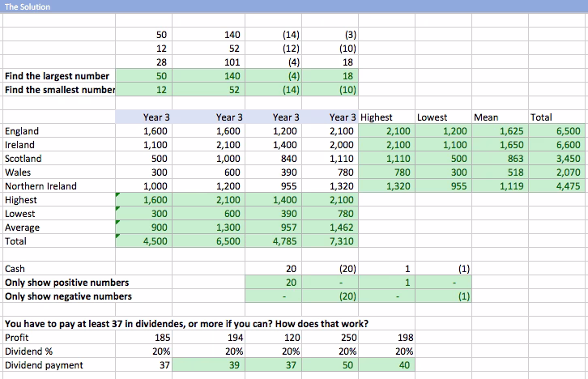Click the Total row cell 4,500
Image resolution: width=588 pixels, height=379 pixels.
pos(143,241)
